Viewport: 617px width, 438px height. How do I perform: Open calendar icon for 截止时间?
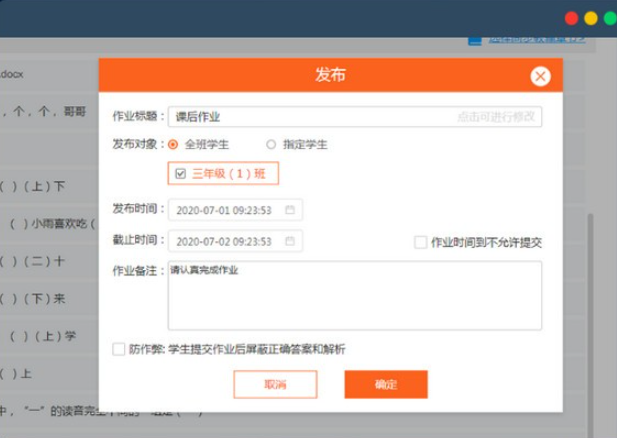[290, 241]
